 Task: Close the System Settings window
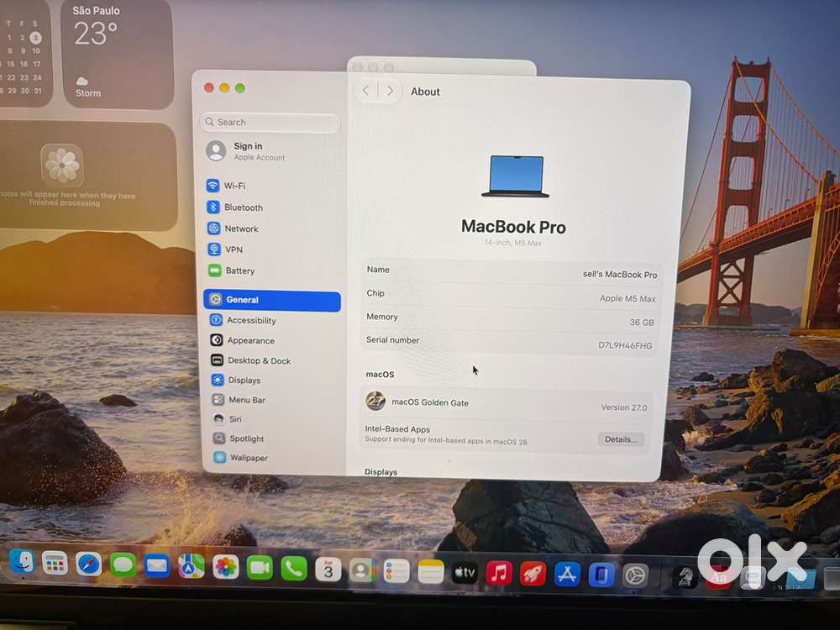pos(209,88)
